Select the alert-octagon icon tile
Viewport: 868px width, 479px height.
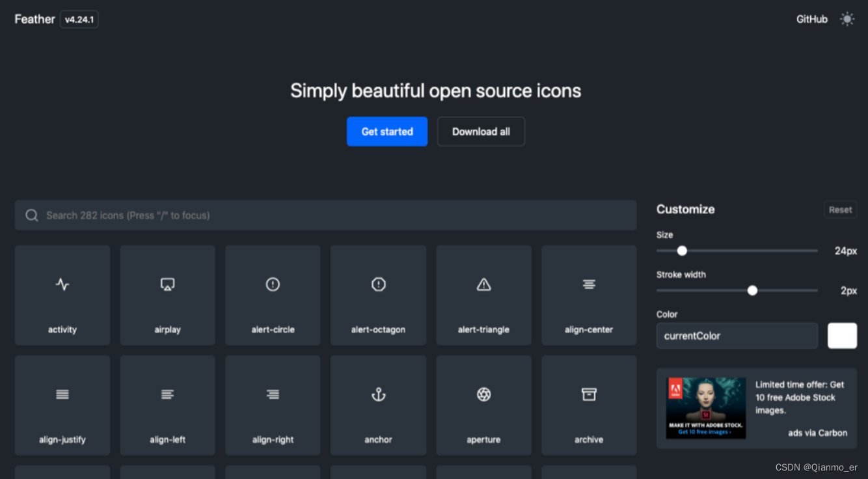click(378, 295)
